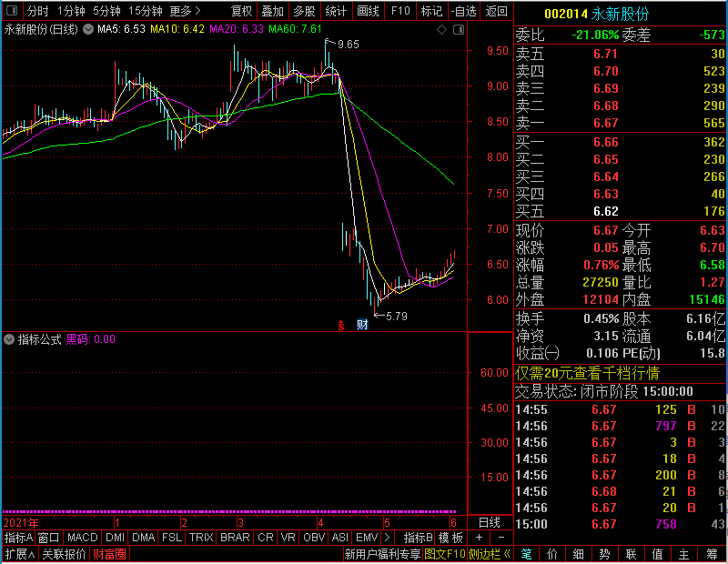Click the red S marker on chart
Image resolution: width=728 pixels, height=564 pixels.
pos(341,326)
